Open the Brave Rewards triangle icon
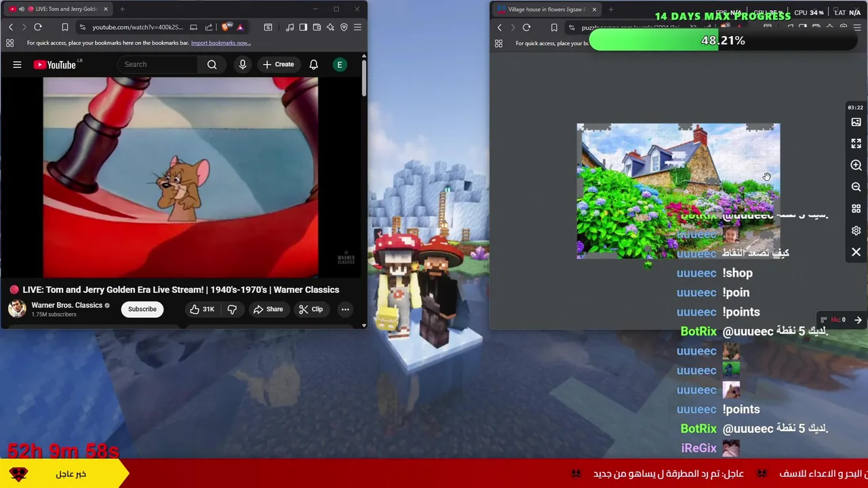Screen dimensions: 868x488 pyautogui.click(x=239, y=27)
